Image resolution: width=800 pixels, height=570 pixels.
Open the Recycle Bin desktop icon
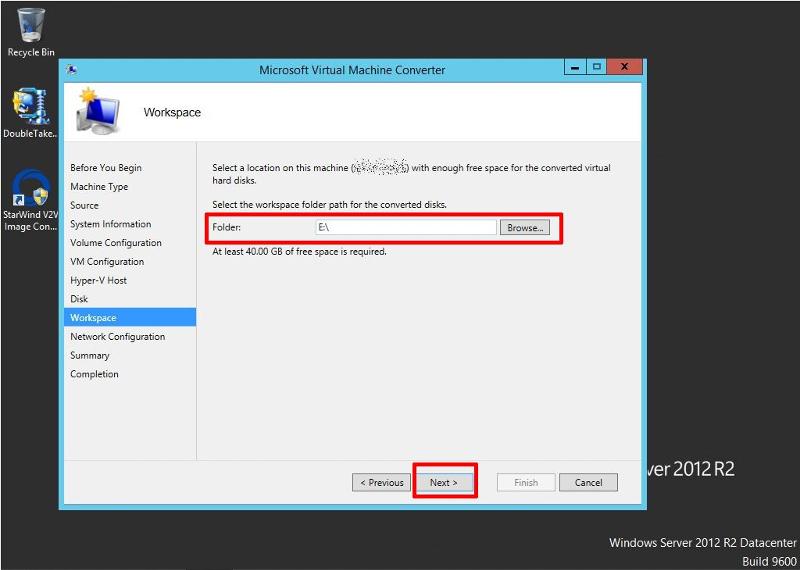coord(31,32)
